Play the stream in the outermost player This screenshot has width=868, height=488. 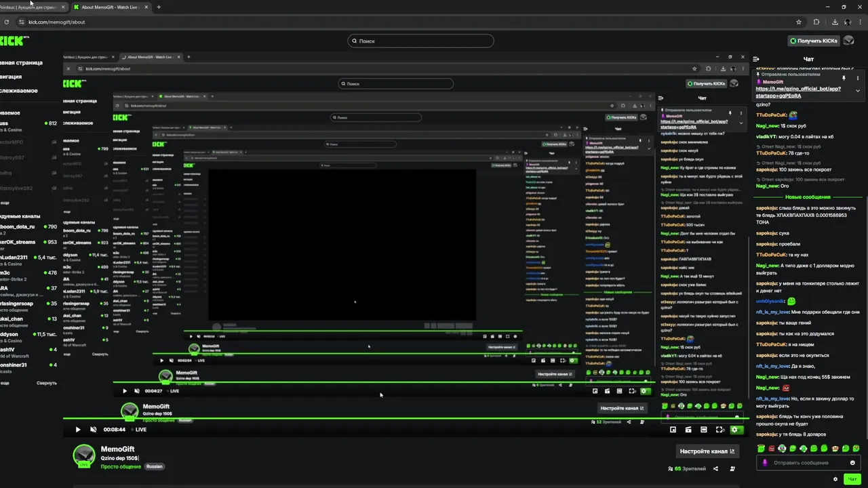pyautogui.click(x=77, y=429)
